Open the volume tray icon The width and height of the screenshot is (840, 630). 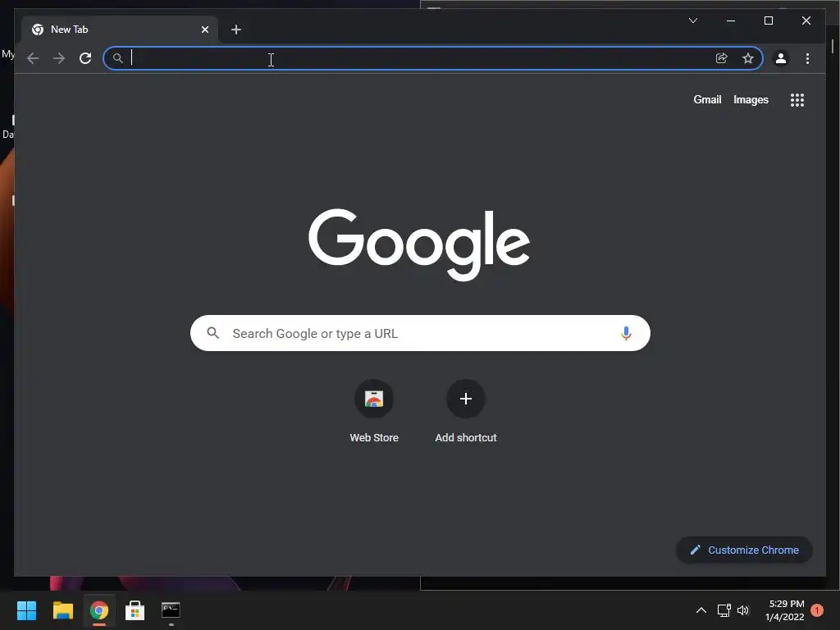743,610
